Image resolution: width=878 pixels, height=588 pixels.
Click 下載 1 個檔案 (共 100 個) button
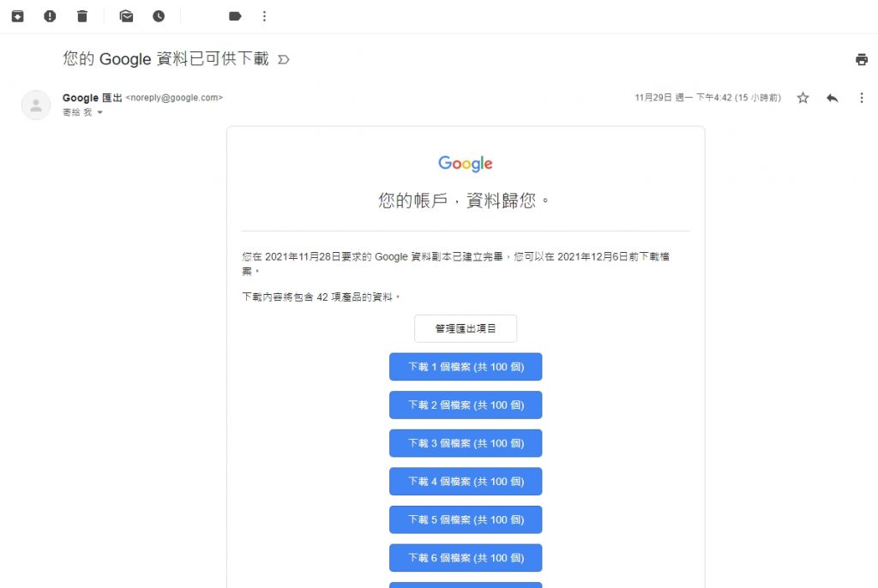point(466,367)
